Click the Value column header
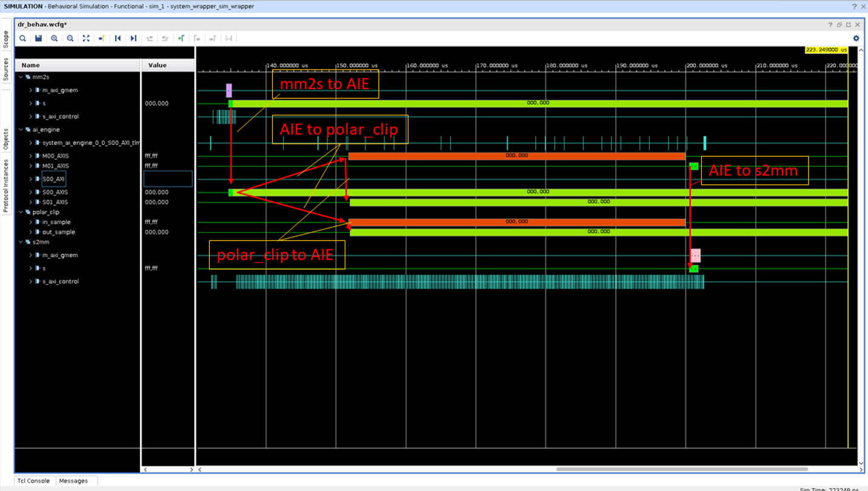 [168, 65]
